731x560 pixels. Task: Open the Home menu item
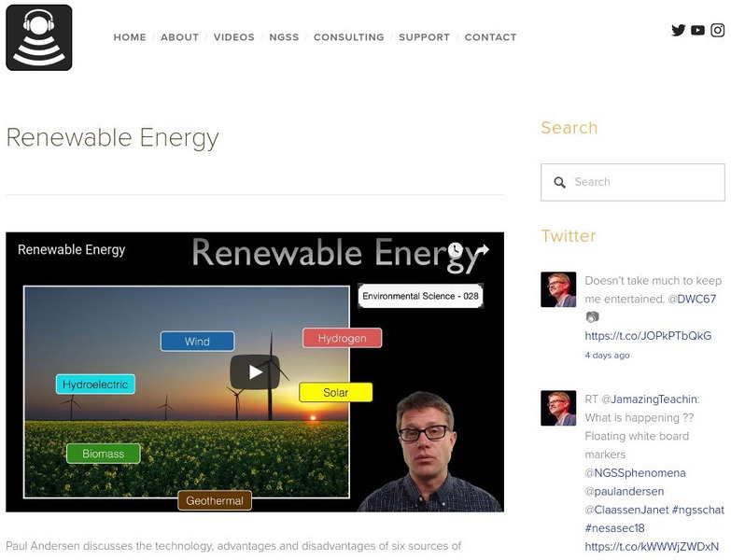click(x=130, y=37)
